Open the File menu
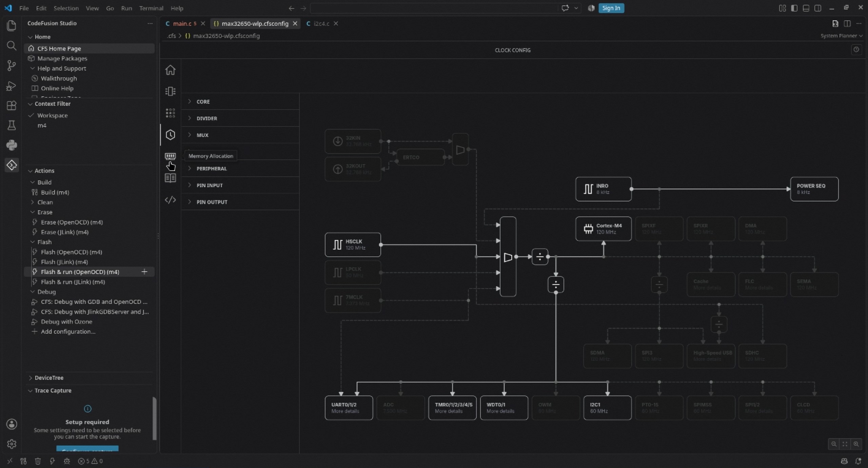 coord(24,8)
